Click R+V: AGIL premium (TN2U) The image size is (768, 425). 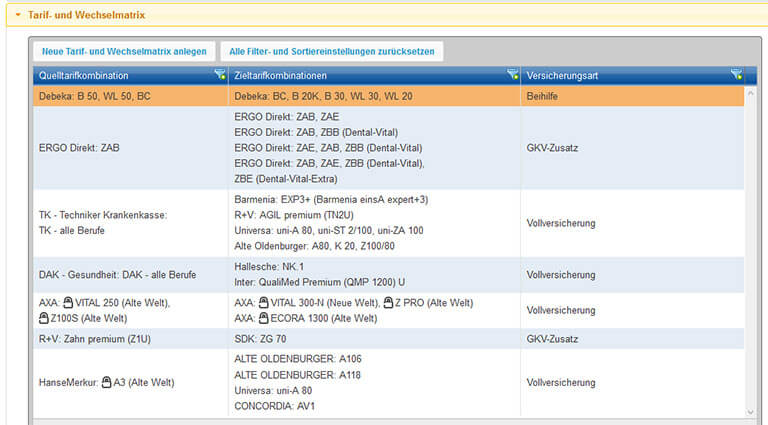click(x=294, y=215)
